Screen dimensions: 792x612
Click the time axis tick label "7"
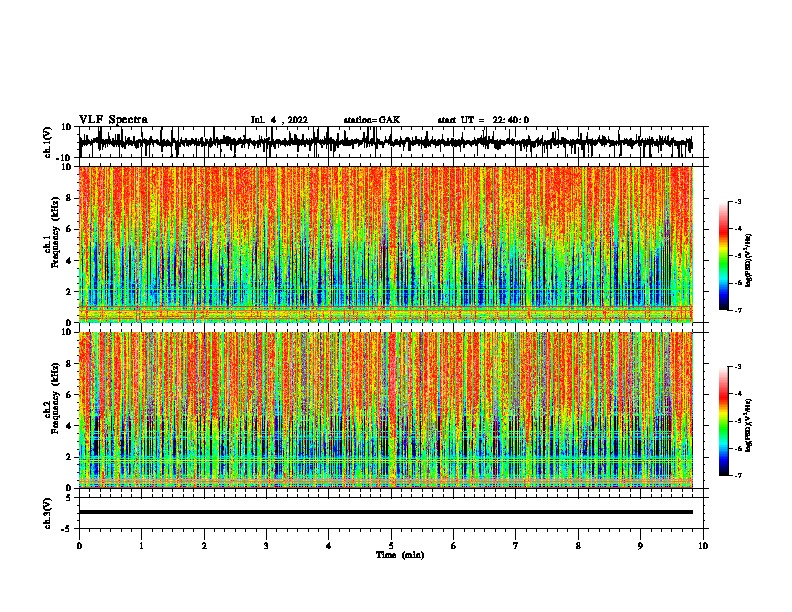516,546
